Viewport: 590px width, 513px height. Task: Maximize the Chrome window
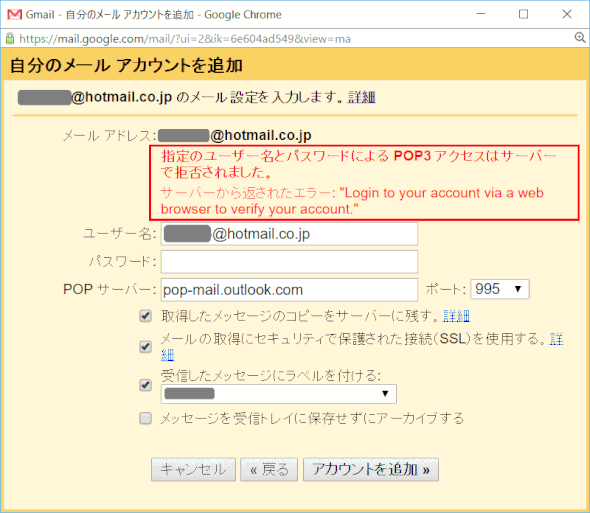coord(523,14)
